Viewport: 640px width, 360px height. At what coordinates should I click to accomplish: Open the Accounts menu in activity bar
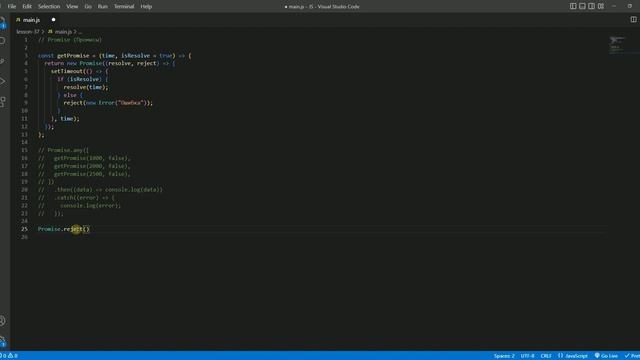2,321
